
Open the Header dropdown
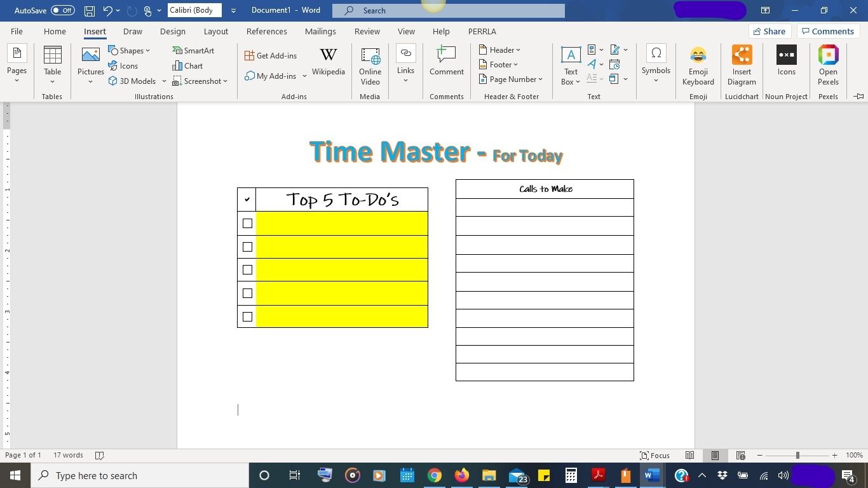tap(501, 50)
